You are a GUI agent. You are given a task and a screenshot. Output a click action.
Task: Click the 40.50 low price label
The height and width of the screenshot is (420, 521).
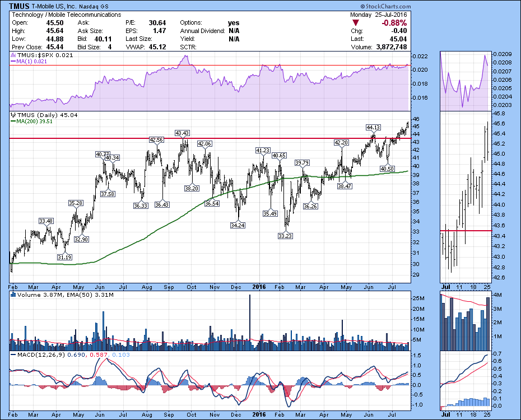tap(387, 169)
